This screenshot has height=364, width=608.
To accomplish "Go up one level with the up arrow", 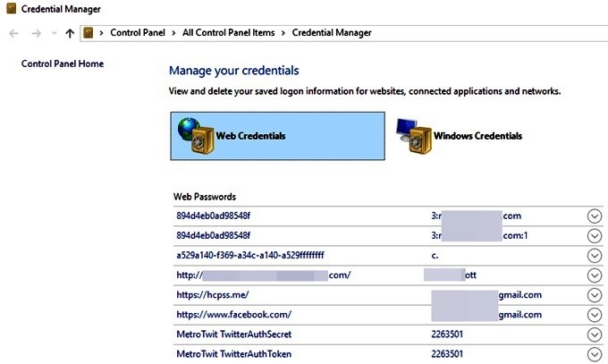I will pos(70,33).
